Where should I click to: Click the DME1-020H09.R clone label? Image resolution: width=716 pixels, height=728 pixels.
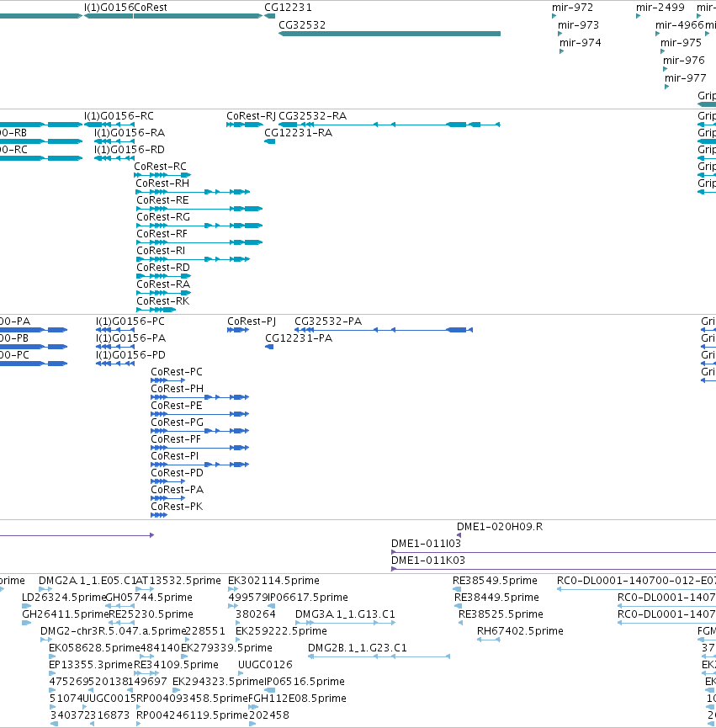click(x=499, y=527)
